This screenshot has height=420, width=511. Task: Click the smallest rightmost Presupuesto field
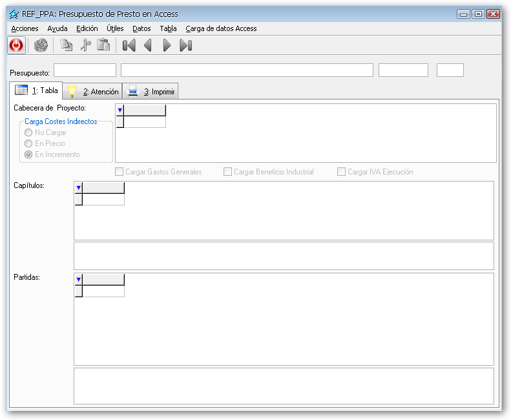pyautogui.click(x=450, y=70)
